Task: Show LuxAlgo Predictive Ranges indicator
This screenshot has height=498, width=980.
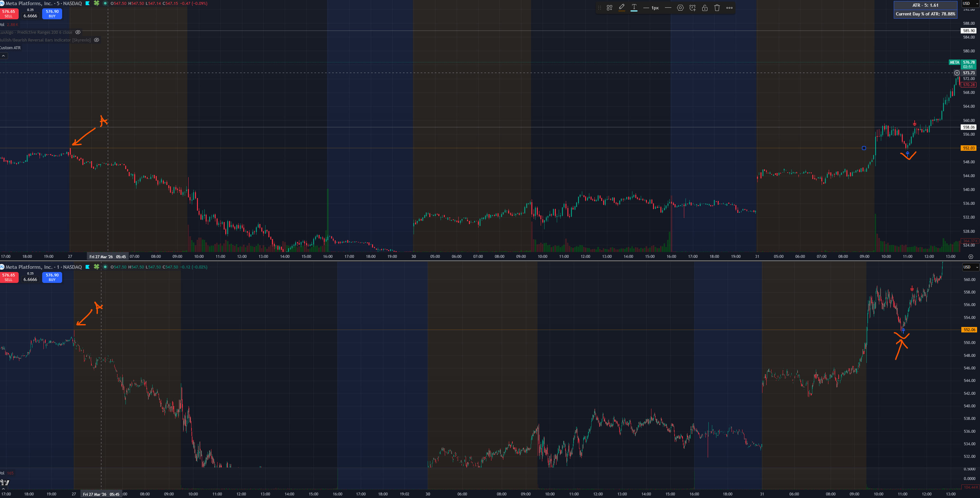Action: point(78,32)
